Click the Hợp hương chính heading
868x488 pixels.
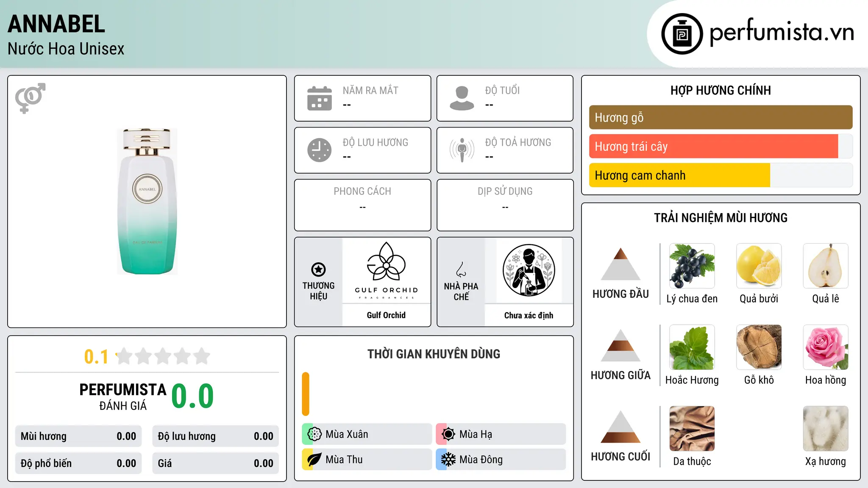point(721,90)
